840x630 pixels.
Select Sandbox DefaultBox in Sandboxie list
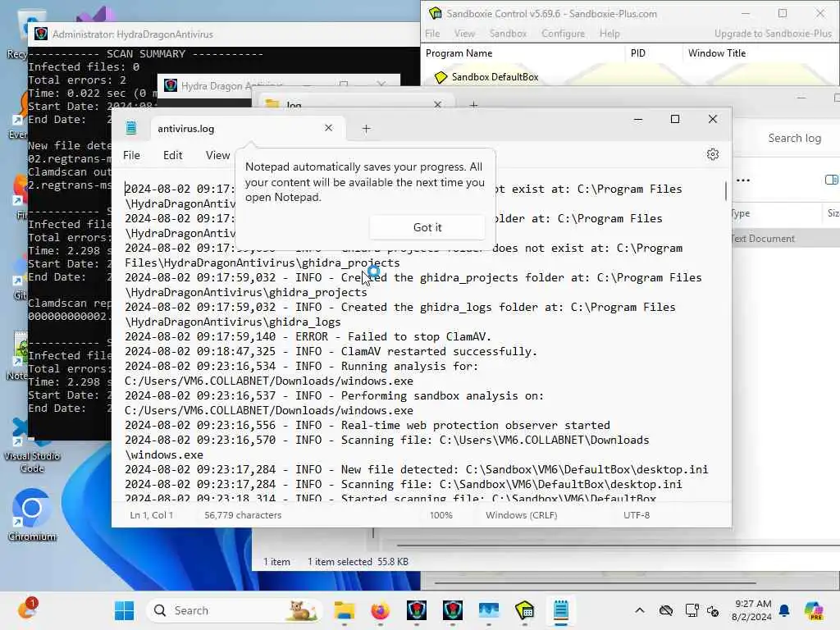point(495,77)
